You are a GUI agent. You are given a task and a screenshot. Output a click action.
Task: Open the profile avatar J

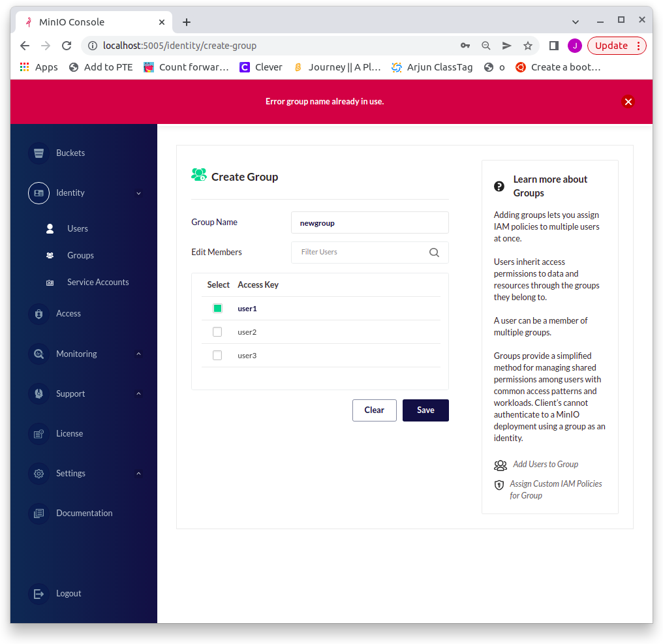[x=575, y=46]
